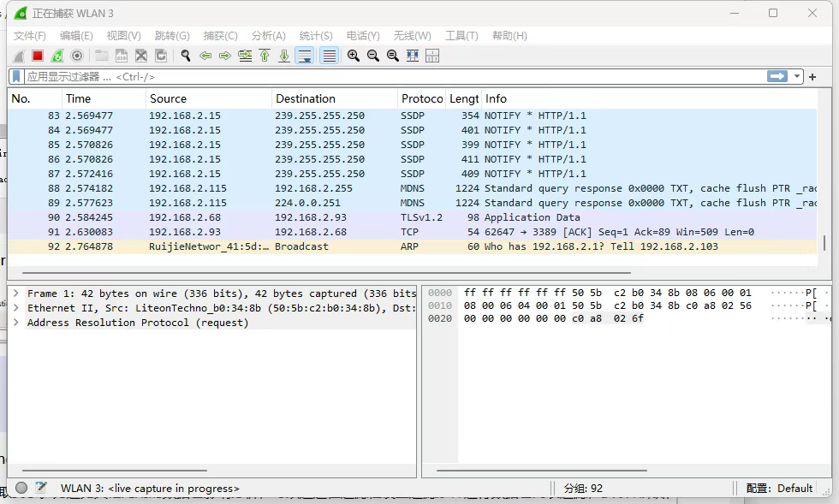Open the 统计(S) menu

315,36
